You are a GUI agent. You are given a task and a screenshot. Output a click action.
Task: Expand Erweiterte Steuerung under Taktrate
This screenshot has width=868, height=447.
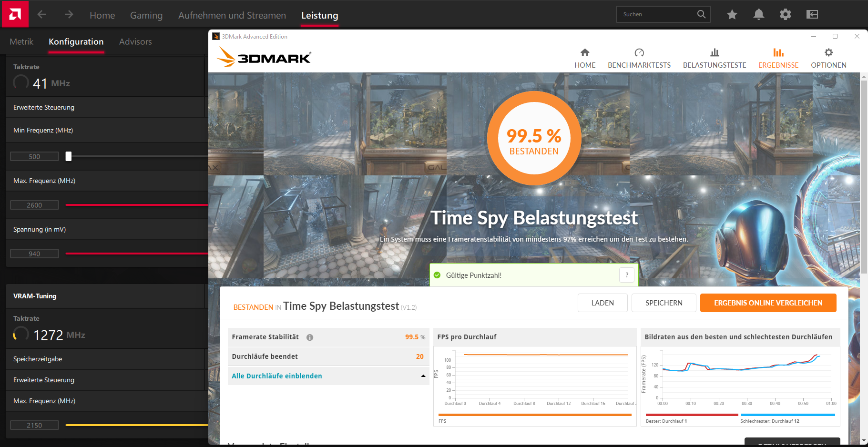tap(43, 107)
